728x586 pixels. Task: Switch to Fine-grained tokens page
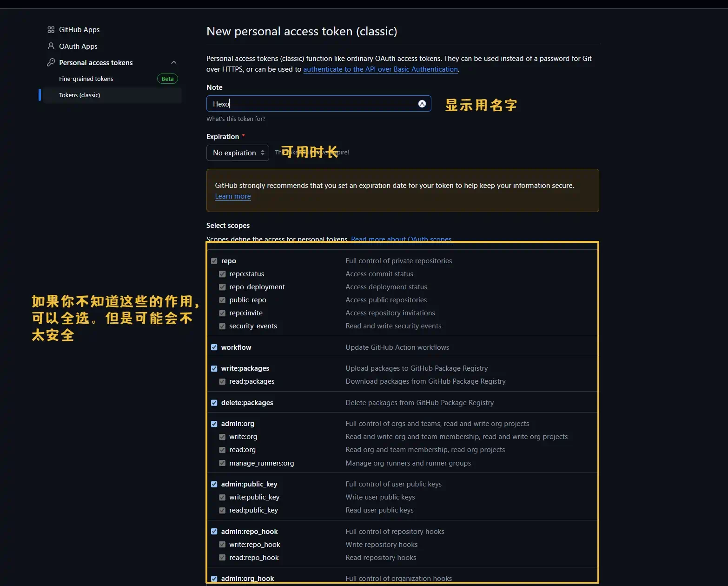click(x=86, y=79)
